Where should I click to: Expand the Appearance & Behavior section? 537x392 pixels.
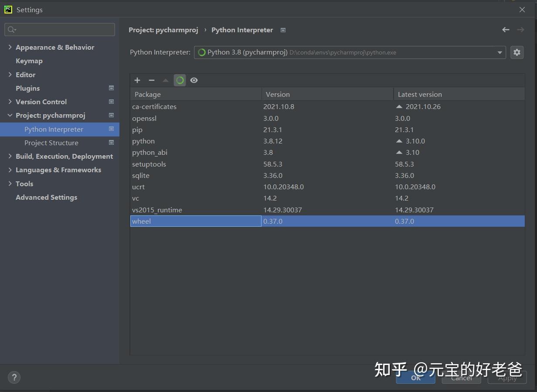coord(10,47)
